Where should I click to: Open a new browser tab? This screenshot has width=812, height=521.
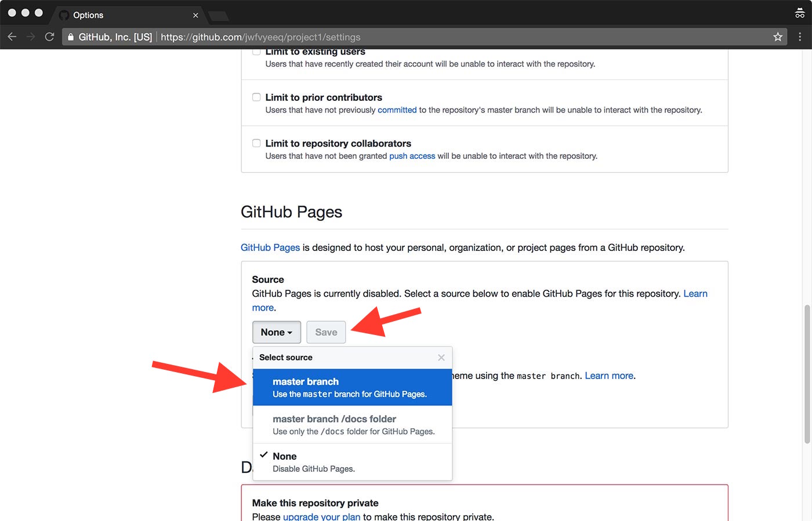click(219, 16)
